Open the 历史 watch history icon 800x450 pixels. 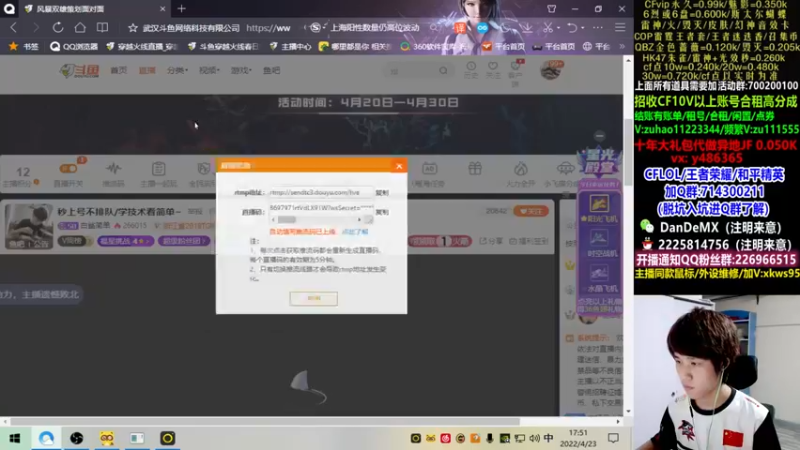[471, 70]
